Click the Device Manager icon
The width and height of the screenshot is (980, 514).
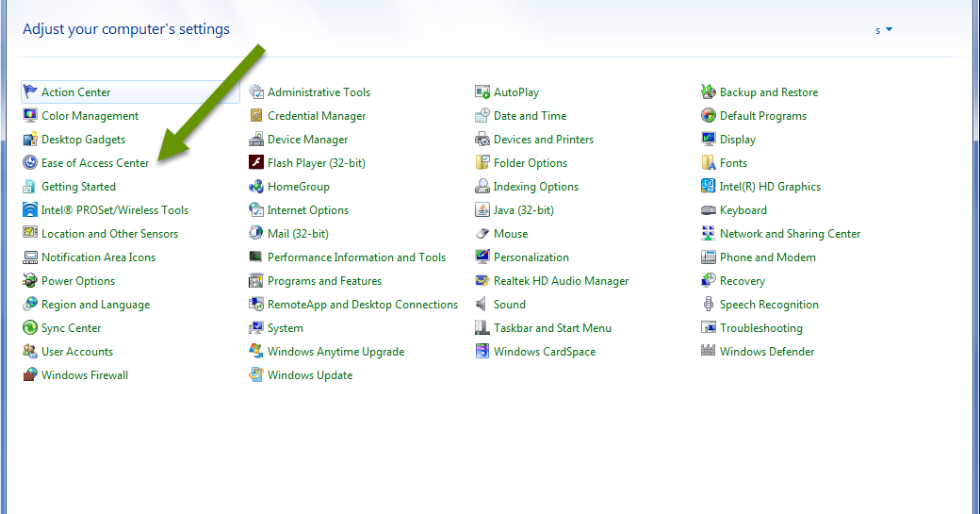256,140
